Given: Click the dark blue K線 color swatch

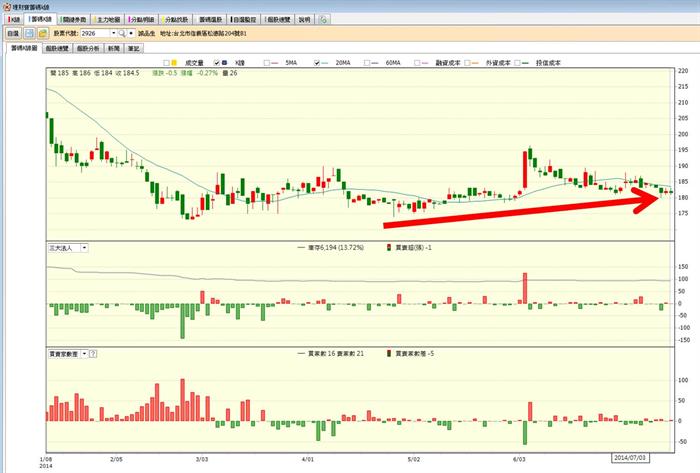Looking at the screenshot, I should coord(225,63).
